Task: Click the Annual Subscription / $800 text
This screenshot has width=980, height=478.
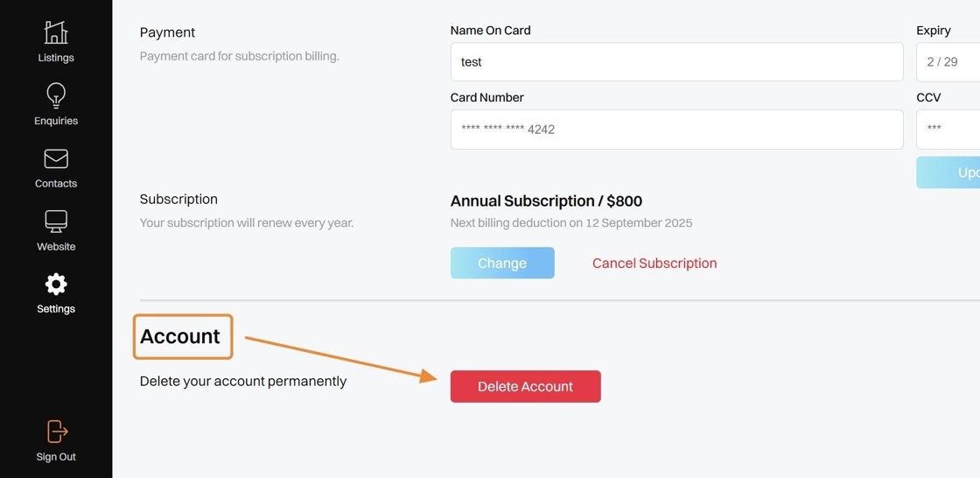Action: click(x=546, y=201)
